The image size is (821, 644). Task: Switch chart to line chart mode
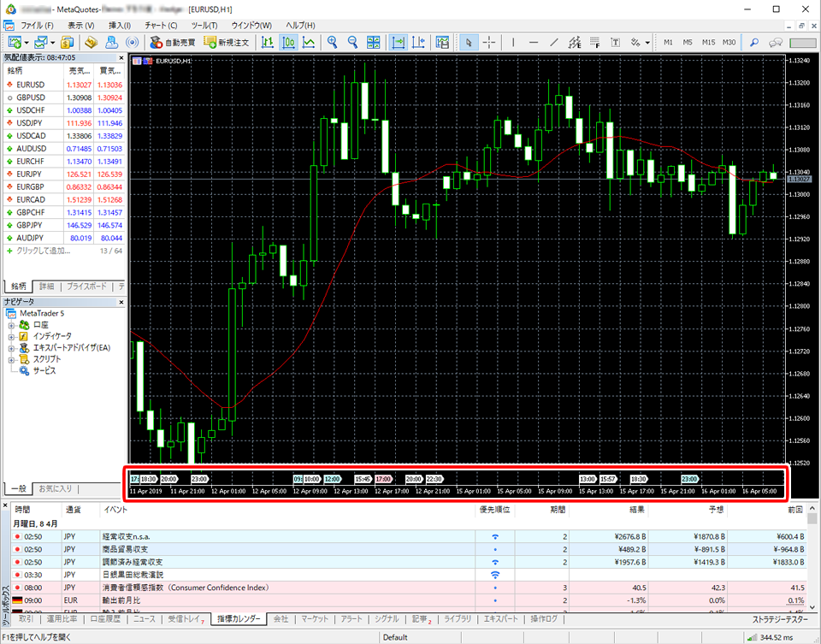tap(309, 42)
